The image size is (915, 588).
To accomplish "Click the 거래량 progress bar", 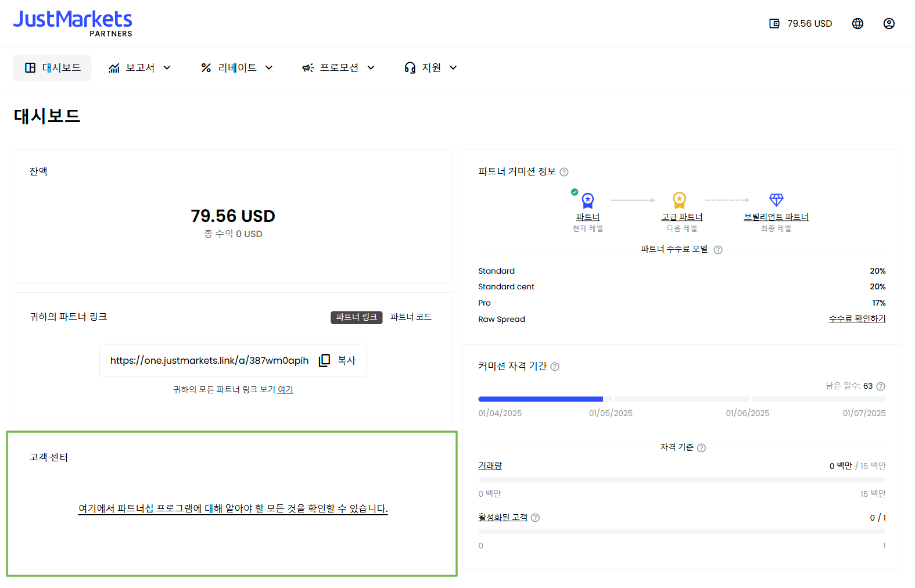I will click(682, 480).
